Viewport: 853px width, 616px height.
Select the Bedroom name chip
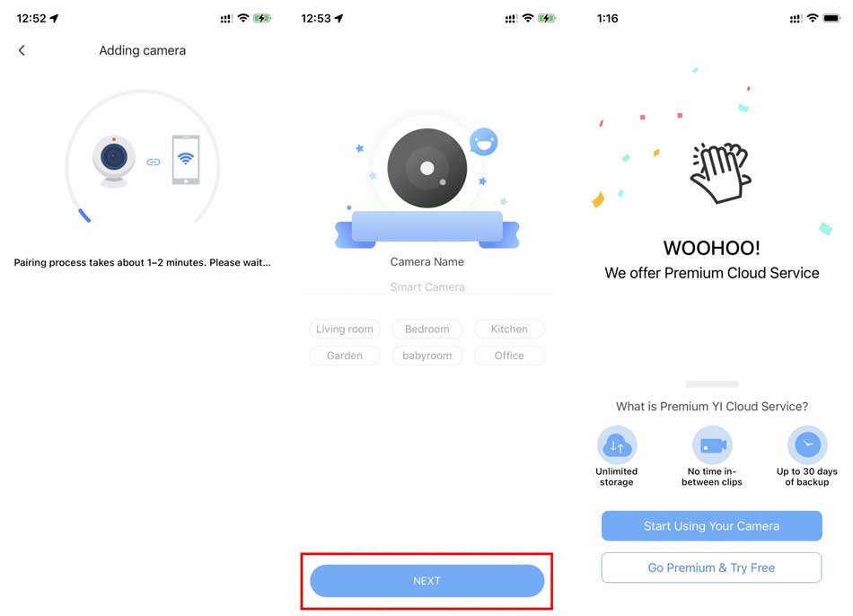(427, 330)
